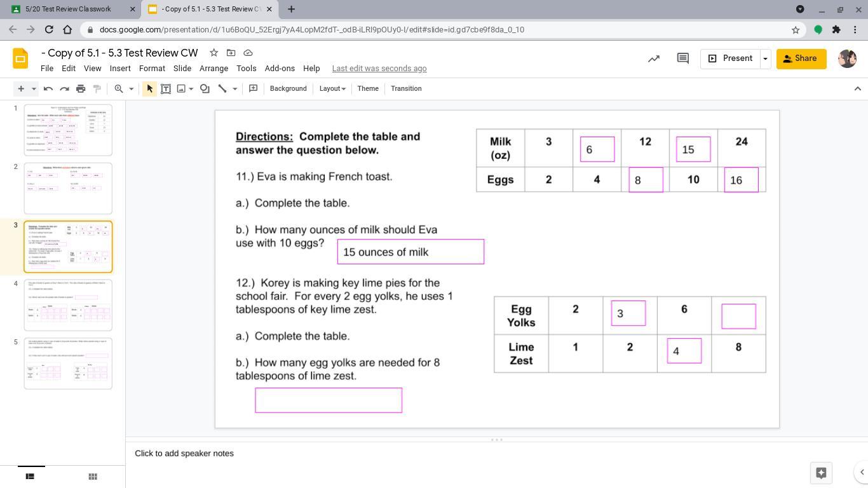This screenshot has height=488, width=868.
Task: Click the empty answer box under question 12b
Action: pos(329,400)
